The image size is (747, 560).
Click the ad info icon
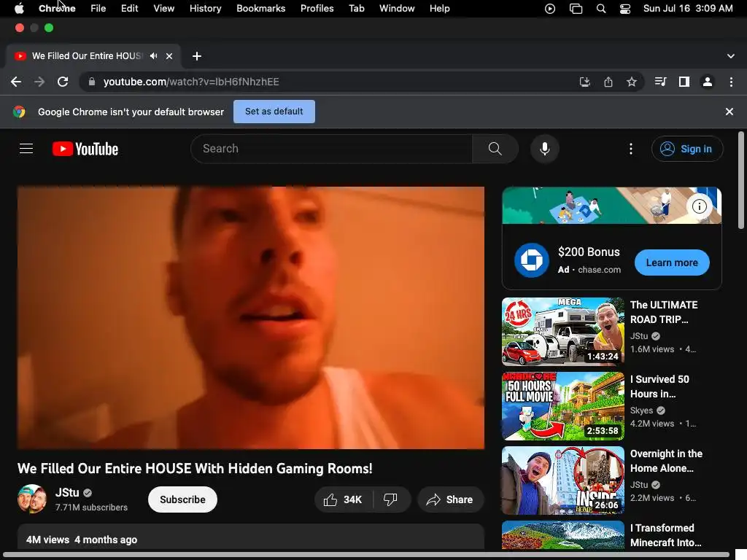click(699, 206)
